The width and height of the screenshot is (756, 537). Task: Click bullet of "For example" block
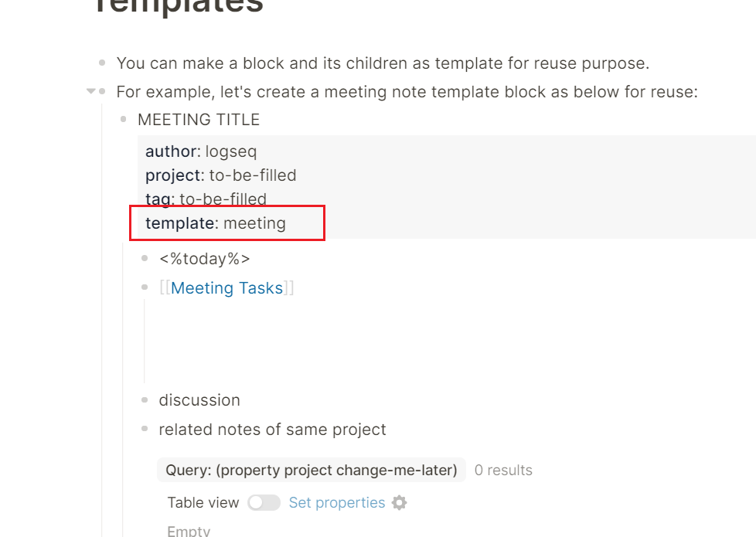[x=102, y=91]
